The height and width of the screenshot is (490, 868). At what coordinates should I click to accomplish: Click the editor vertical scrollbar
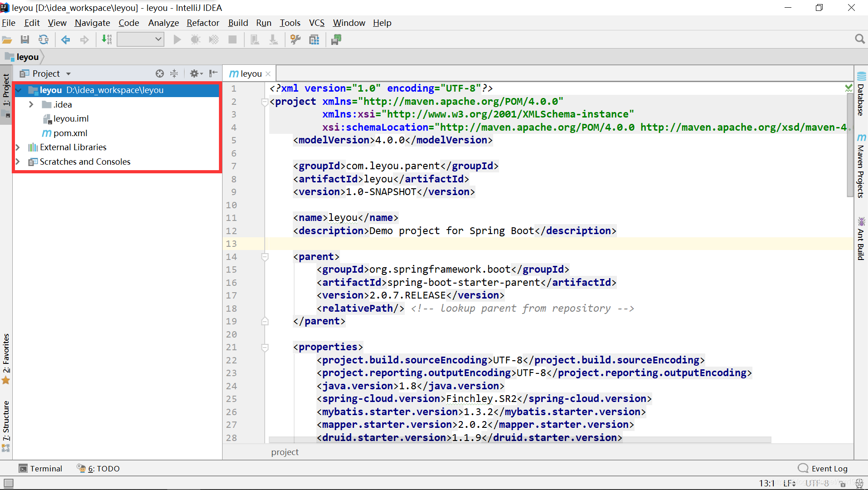(850, 145)
